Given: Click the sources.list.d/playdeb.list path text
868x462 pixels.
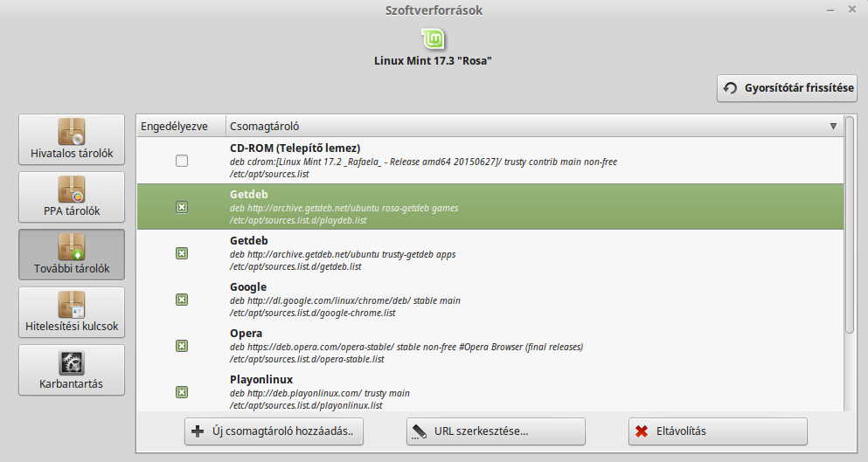Looking at the screenshot, I should click(298, 220).
